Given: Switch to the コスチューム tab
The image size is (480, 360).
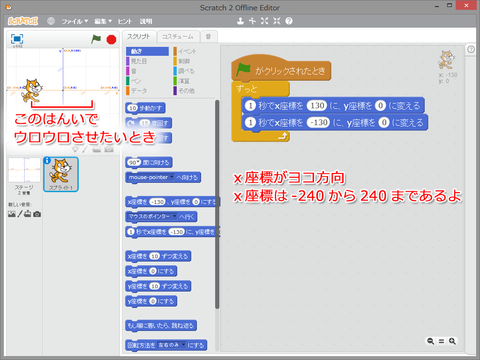Looking at the screenshot, I should [x=178, y=37].
